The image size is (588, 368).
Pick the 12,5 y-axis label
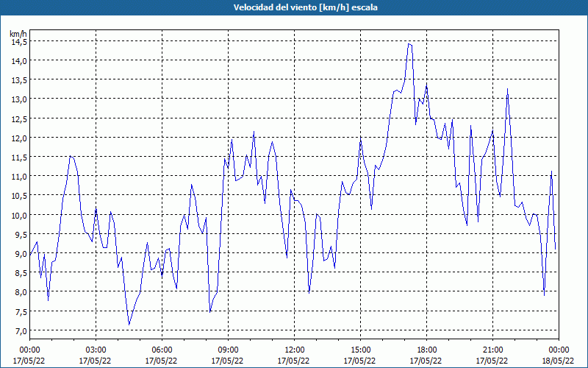[19, 118]
